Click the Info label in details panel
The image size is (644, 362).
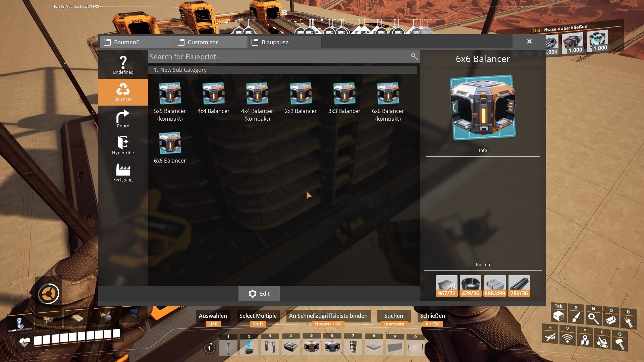click(483, 150)
